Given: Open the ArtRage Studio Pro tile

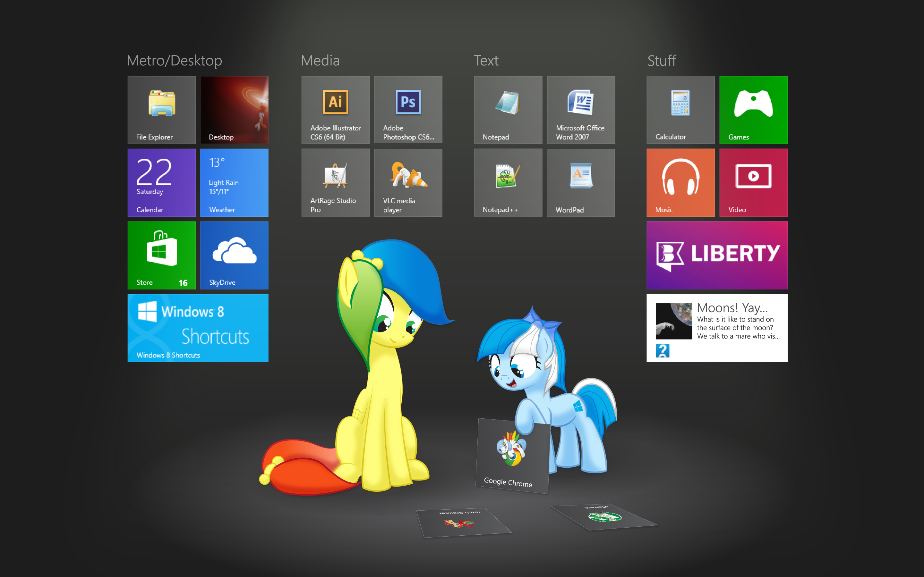Looking at the screenshot, I should (335, 183).
